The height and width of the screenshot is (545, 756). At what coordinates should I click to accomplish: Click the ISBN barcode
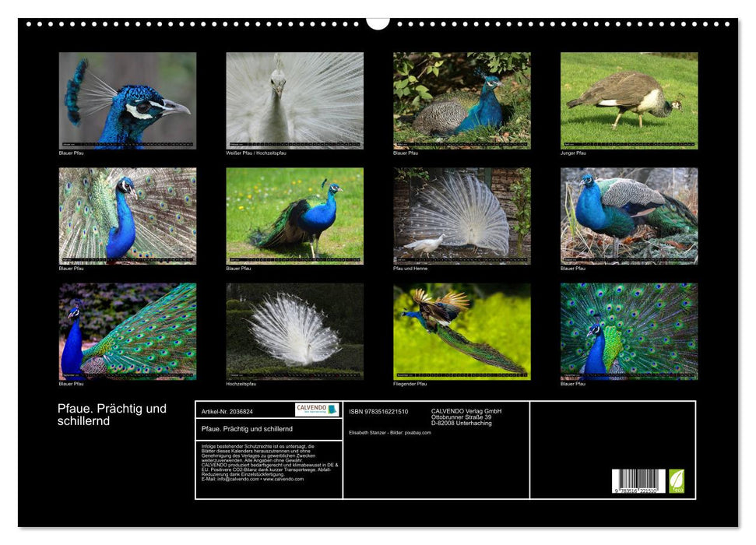(x=638, y=482)
